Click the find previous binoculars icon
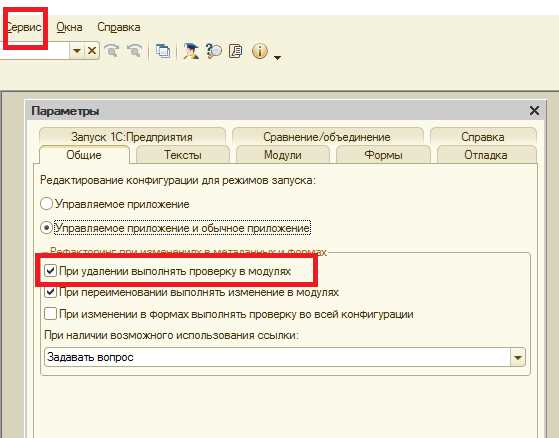This screenshot has height=438, width=559. 112,51
